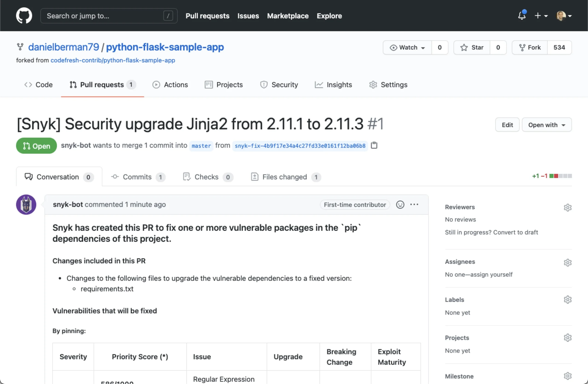The width and height of the screenshot is (588, 384).
Task: Click the Reviewers settings gear
Action: [568, 207]
